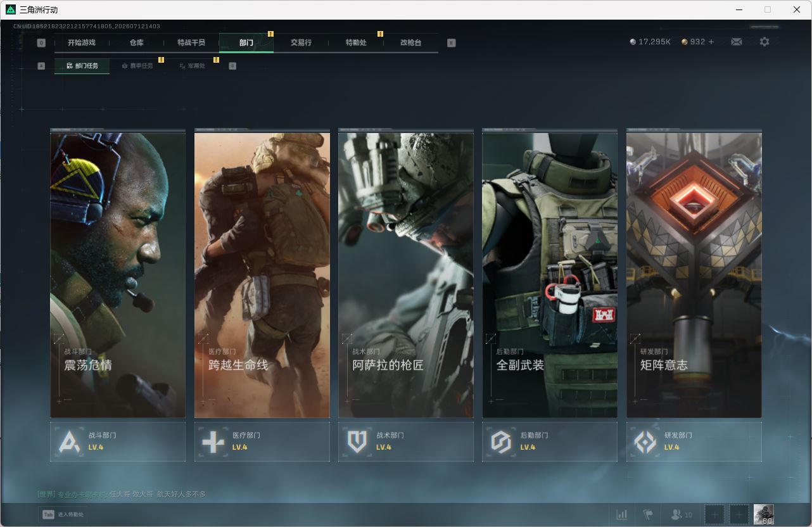The height and width of the screenshot is (527, 812).
Task: Open the 矩阵意志 mission card
Action: click(x=694, y=274)
